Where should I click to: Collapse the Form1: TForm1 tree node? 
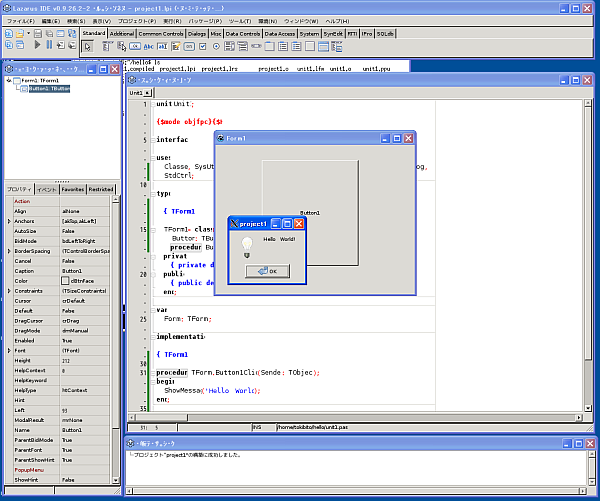(x=9, y=80)
